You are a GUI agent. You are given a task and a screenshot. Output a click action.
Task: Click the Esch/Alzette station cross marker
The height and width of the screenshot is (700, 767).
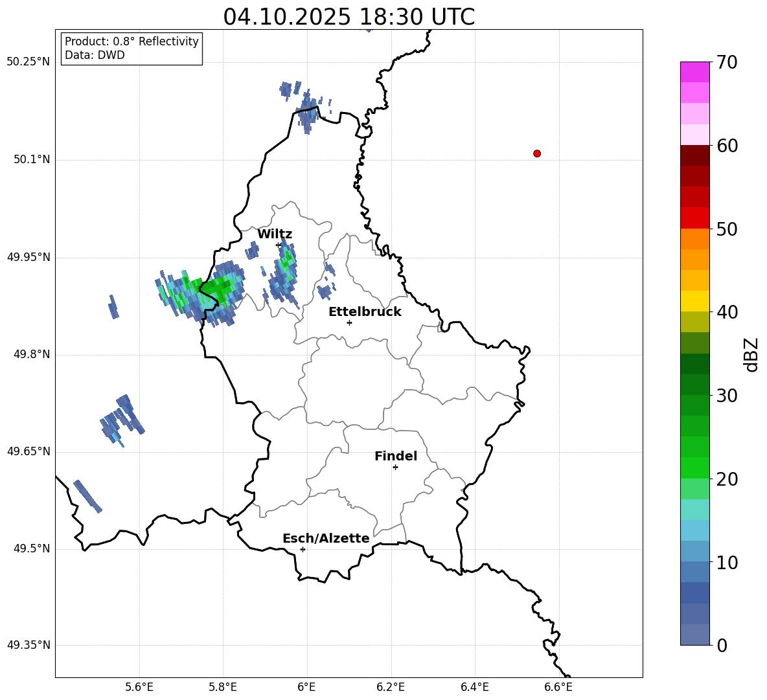[x=303, y=549]
